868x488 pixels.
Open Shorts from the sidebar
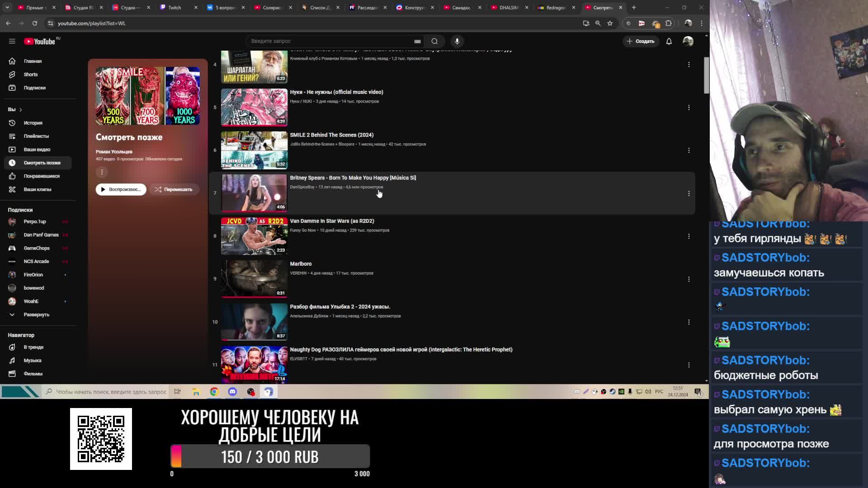click(30, 75)
